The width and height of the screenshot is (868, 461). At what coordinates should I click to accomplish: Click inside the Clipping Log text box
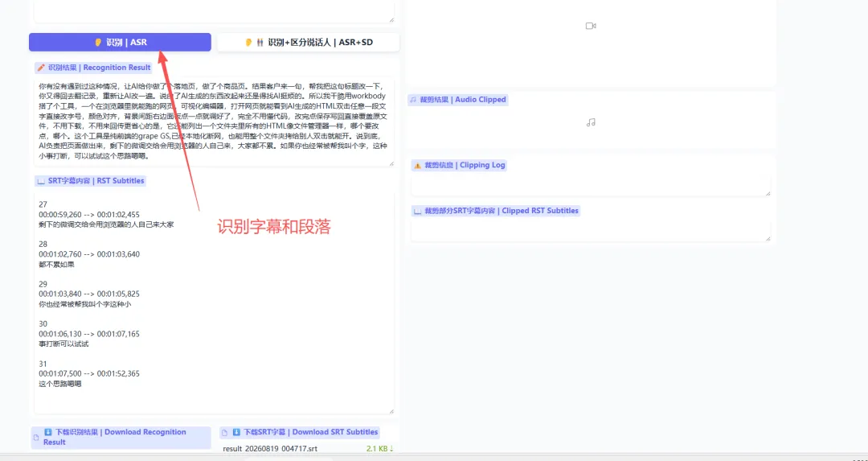(x=591, y=187)
